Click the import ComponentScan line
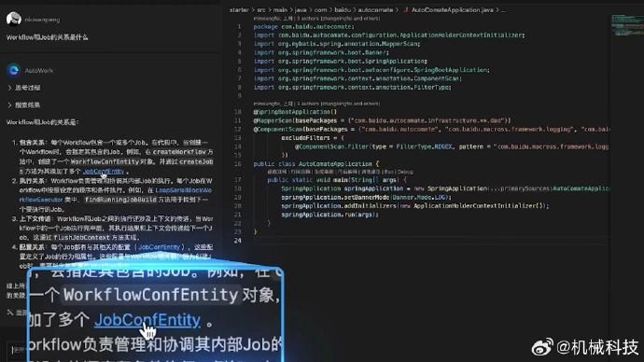 [357, 78]
